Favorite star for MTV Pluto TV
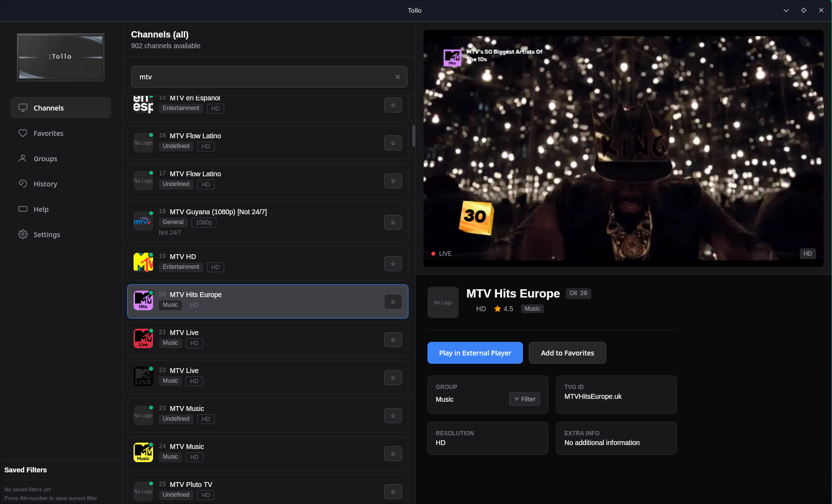The width and height of the screenshot is (832, 504). (x=393, y=492)
